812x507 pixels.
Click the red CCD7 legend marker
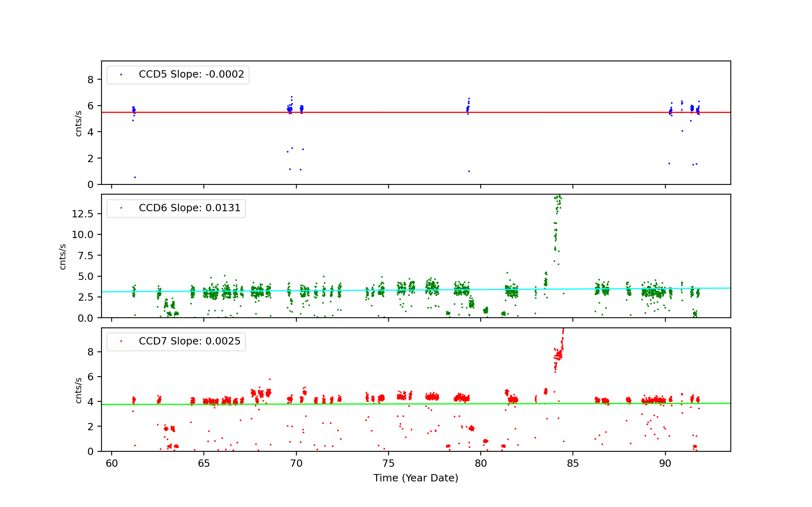click(x=121, y=341)
